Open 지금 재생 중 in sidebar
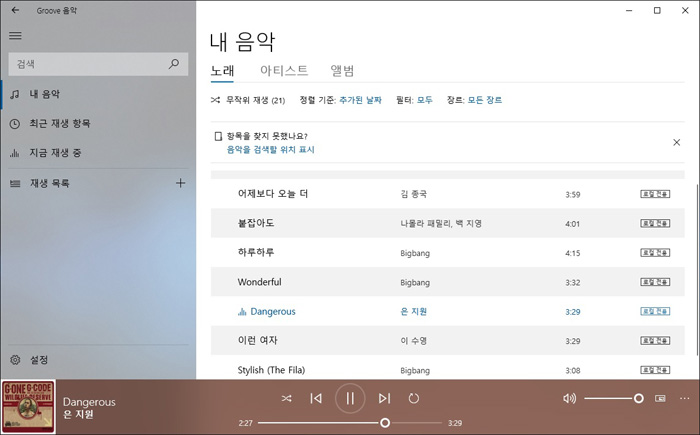 coord(98,153)
